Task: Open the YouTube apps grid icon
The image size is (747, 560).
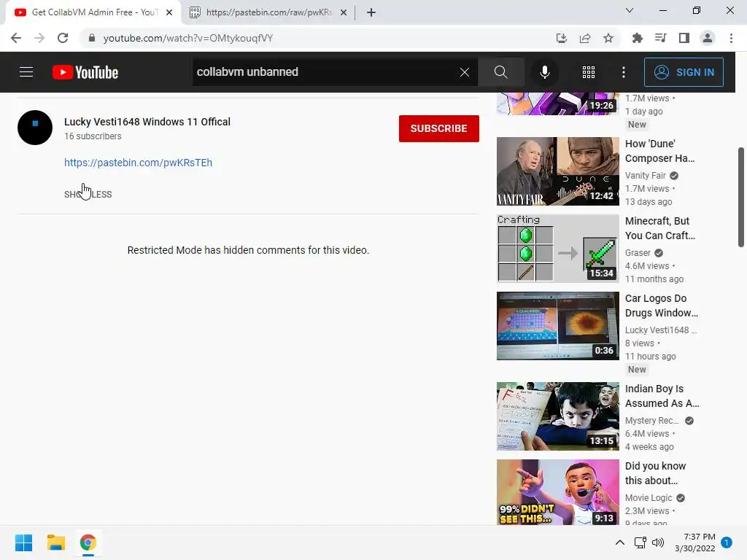Action: 589,72
